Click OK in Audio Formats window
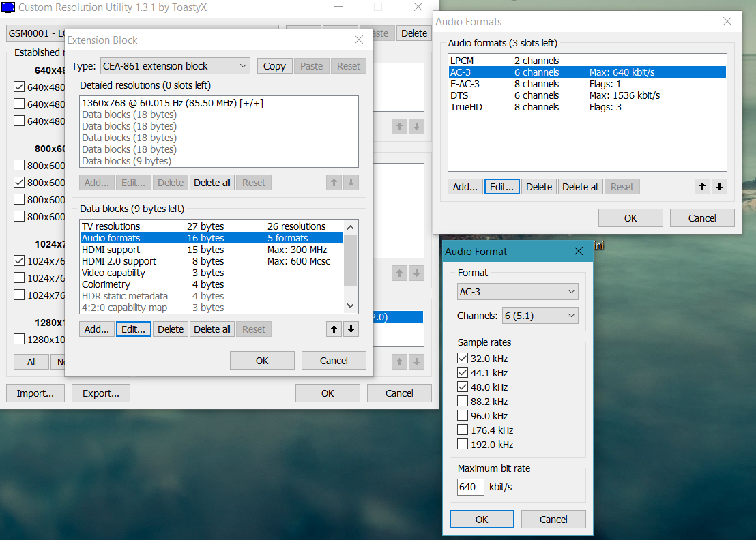756x540 pixels. point(630,218)
